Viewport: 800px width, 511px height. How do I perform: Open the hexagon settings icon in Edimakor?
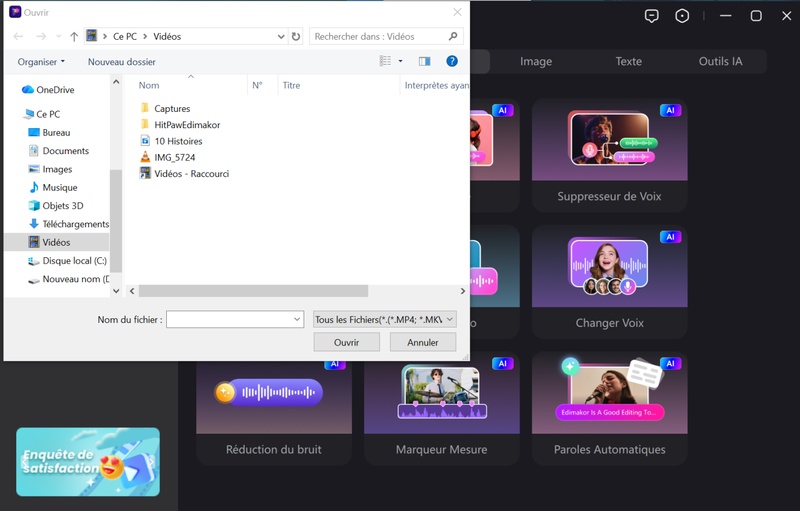[x=682, y=16]
